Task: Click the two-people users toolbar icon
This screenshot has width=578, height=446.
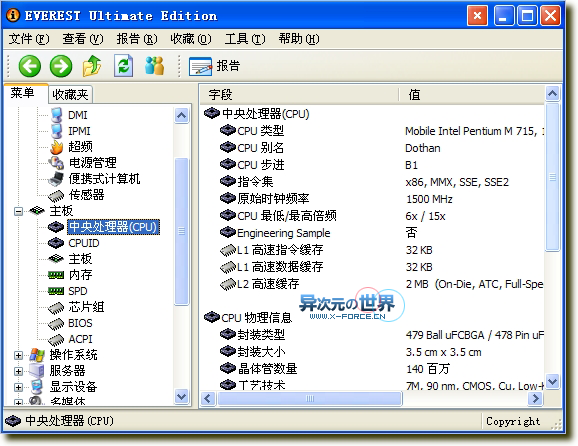Action: click(x=154, y=66)
